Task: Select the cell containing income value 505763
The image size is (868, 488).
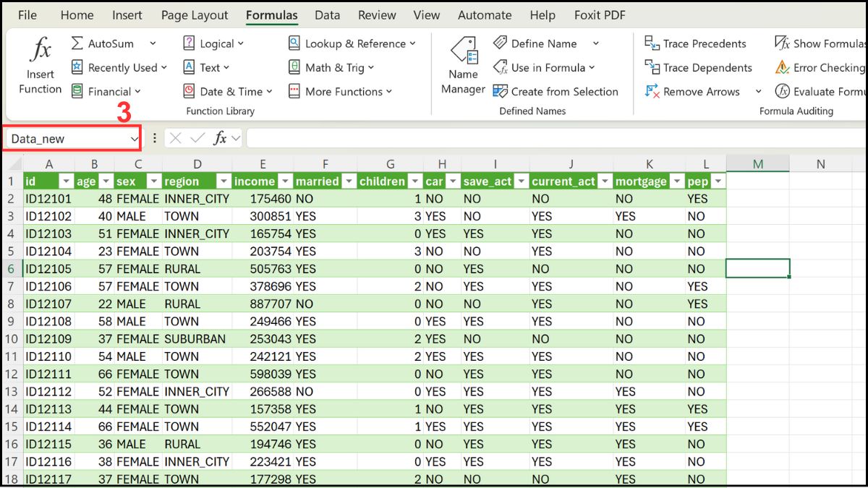Action: click(x=263, y=268)
